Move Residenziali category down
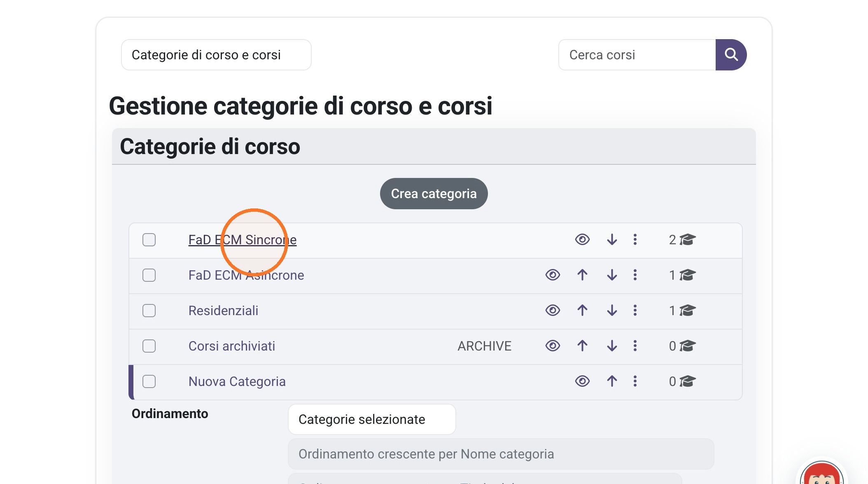The width and height of the screenshot is (868, 484). pyautogui.click(x=612, y=311)
